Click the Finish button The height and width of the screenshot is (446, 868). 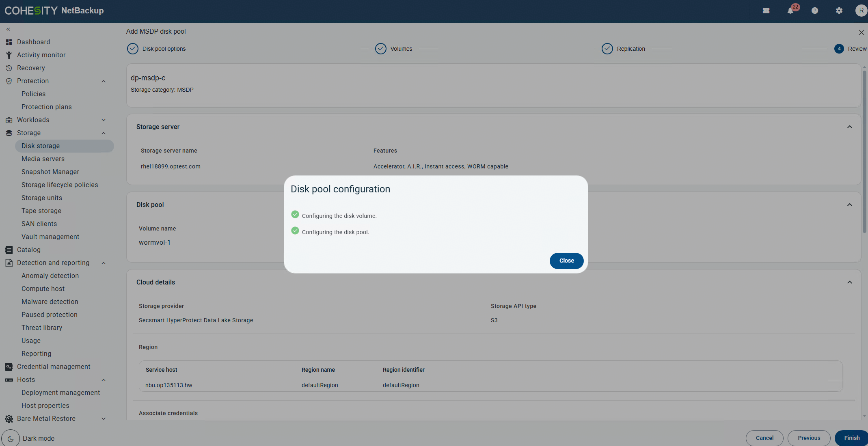[x=852, y=438]
